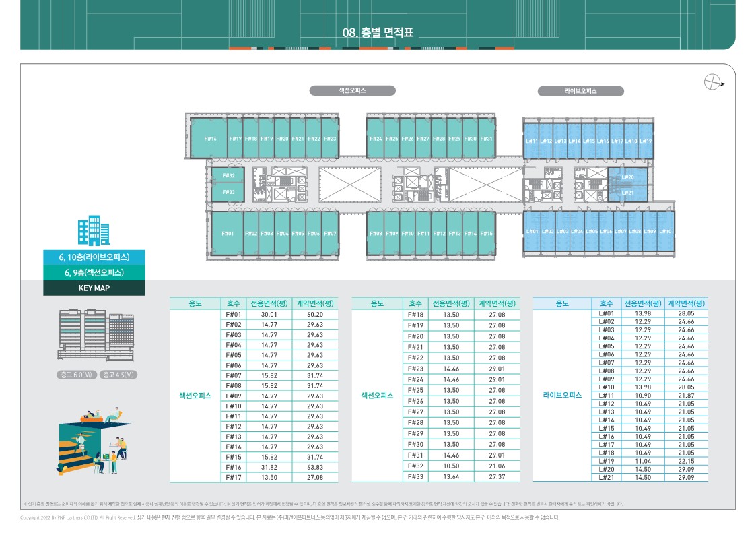Select unit F#32 on the floor plan
This screenshot has height=535, width=756.
[228, 176]
